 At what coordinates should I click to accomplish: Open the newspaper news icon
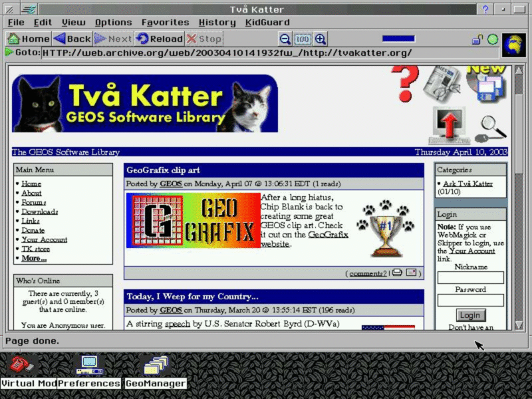pos(443,84)
